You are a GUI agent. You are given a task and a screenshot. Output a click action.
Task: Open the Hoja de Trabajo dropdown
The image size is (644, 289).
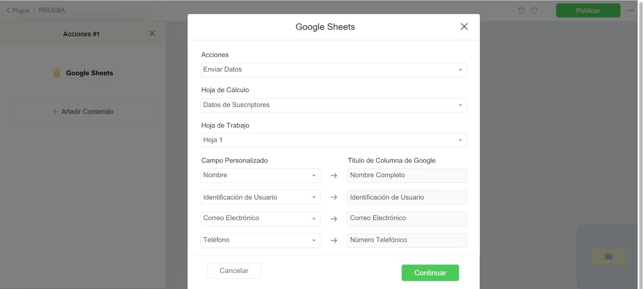(333, 140)
